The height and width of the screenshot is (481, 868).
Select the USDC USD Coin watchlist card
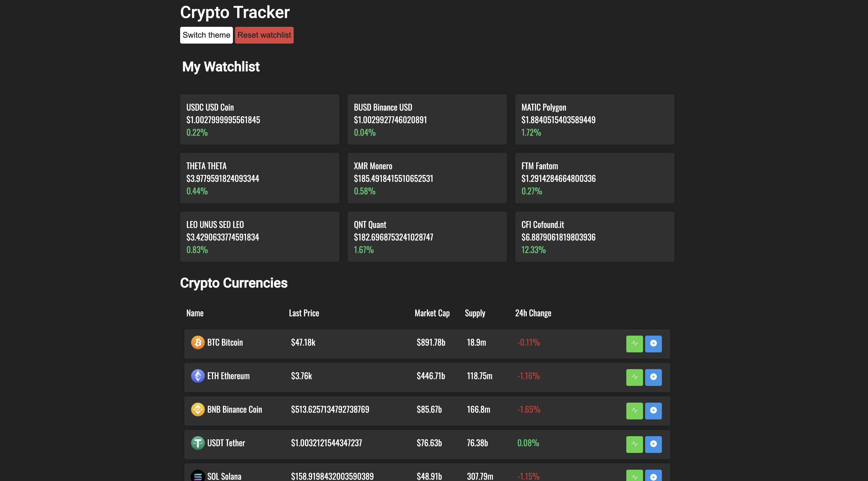coord(260,119)
